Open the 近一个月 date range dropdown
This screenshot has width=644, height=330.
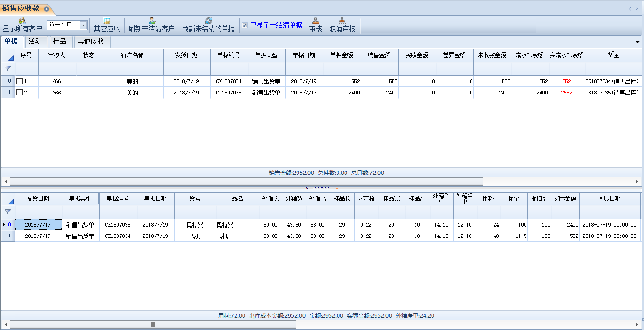(83, 25)
